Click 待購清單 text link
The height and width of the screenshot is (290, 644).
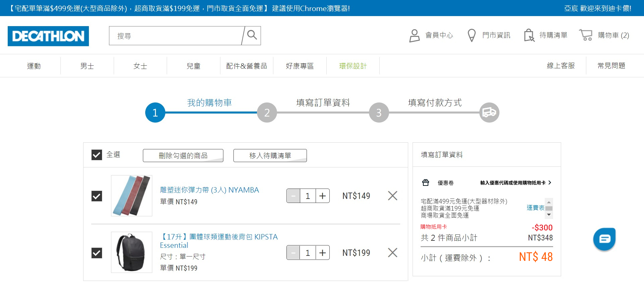coord(553,35)
